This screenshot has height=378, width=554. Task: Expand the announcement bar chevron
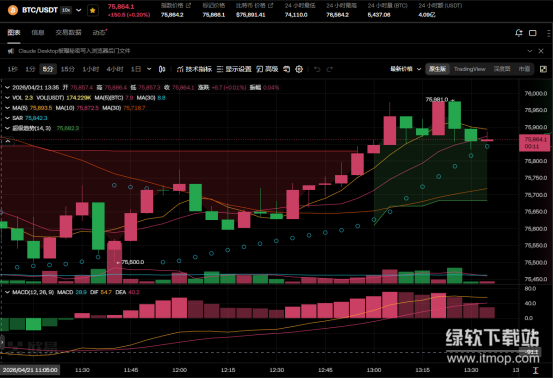pos(530,51)
